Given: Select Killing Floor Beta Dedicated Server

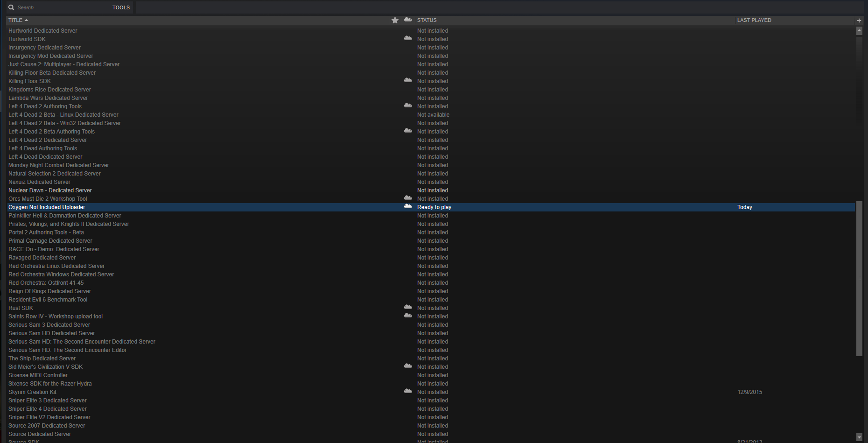Looking at the screenshot, I should click(x=52, y=73).
